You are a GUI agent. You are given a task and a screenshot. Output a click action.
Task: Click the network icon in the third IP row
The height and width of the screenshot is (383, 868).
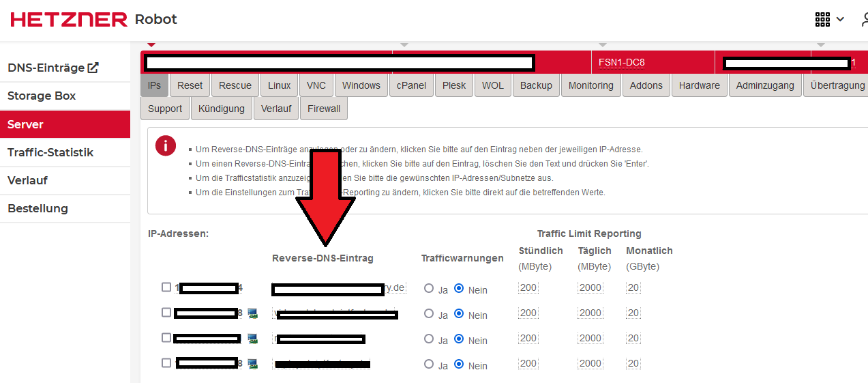tap(252, 339)
